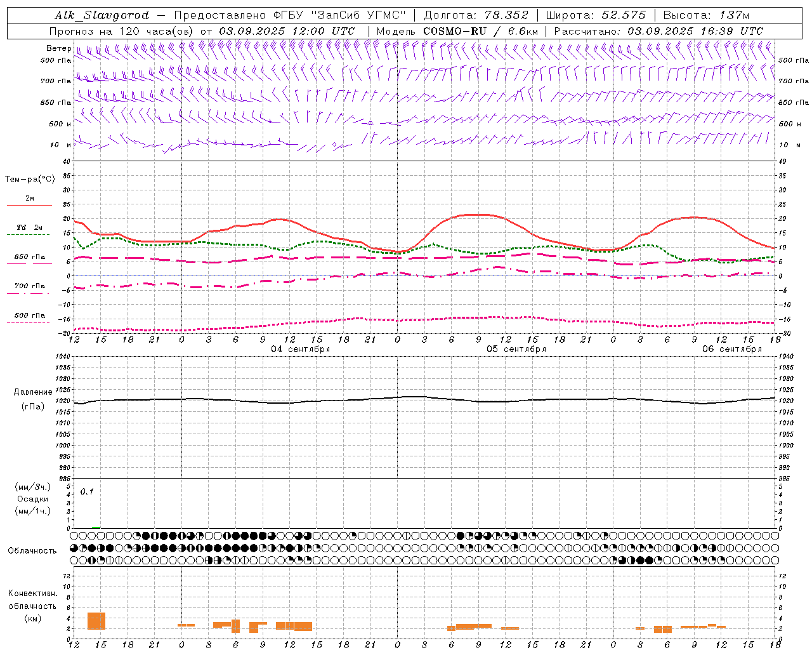This screenshot has width=812, height=650.
Task: Click the tallest orange convective bar at the start
Action: [96, 621]
